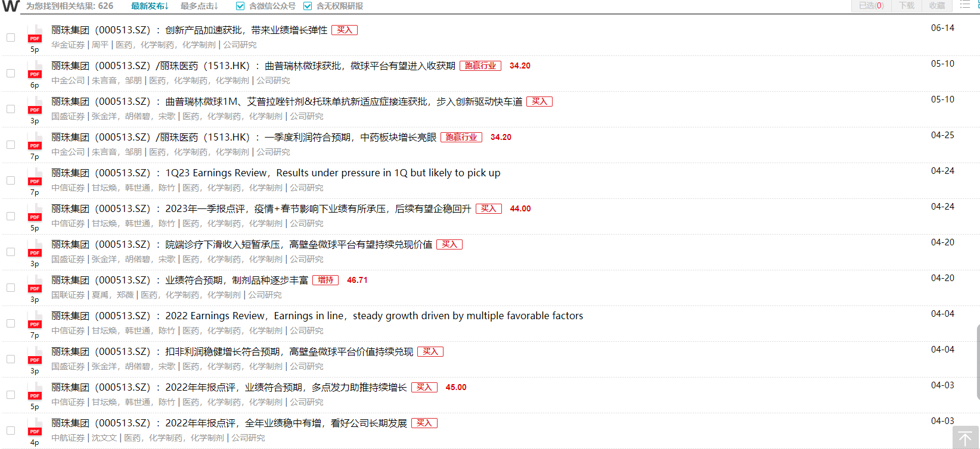980x449 pixels.
Task: Select checkbox for 制剂品种逐步丰富 report row
Action: coord(11,288)
